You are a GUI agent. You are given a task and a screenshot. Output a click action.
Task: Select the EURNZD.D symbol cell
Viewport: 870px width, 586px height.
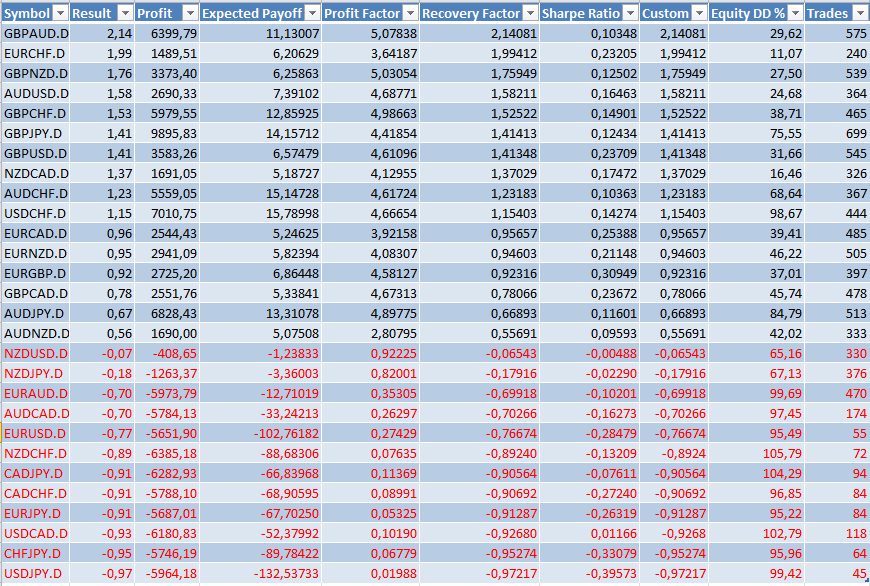35,253
